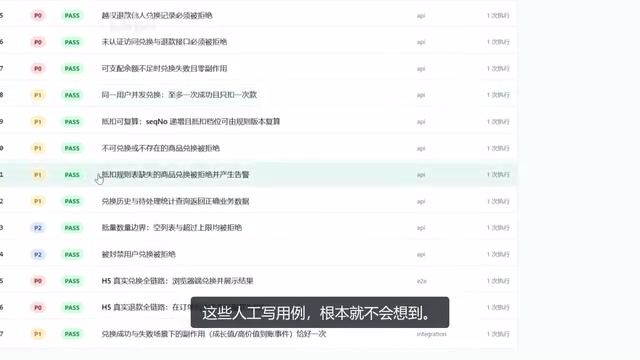Open test case '抵扣可复算：seqNo 递增…'
640x360 pixels.
pyautogui.click(x=191, y=122)
